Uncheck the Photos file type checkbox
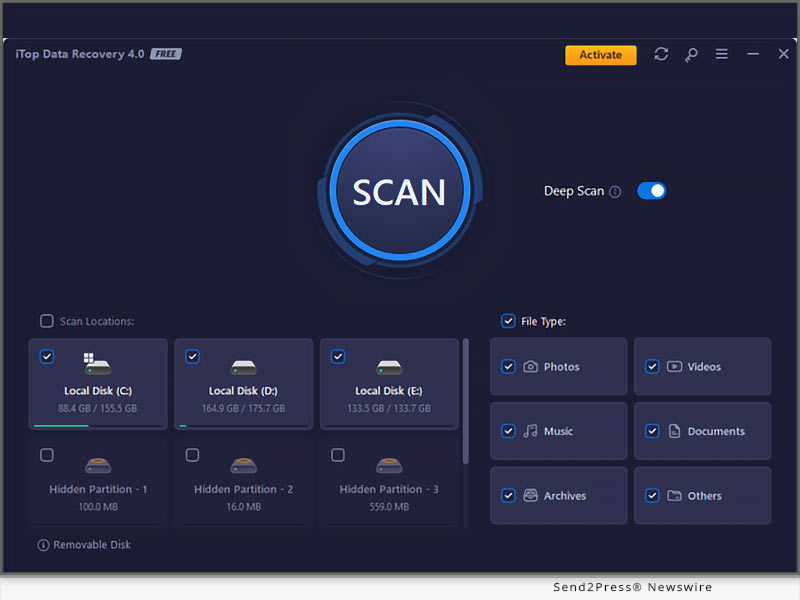The image size is (800, 600). tap(508, 367)
